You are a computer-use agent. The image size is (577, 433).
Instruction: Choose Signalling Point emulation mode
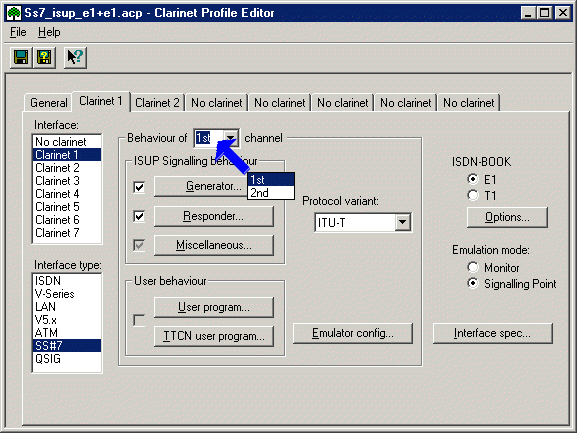(473, 283)
